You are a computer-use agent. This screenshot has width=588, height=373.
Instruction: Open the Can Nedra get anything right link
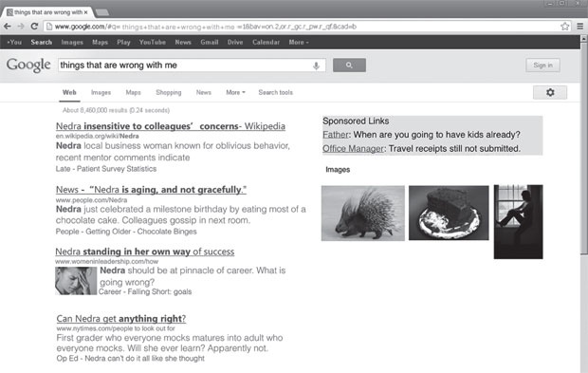(121, 319)
